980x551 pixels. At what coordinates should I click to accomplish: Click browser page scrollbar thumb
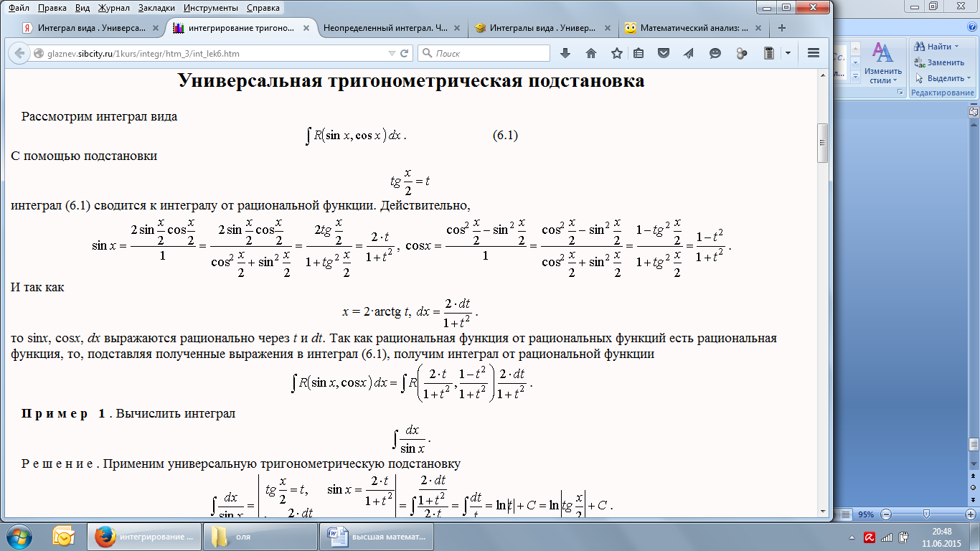[x=823, y=143]
